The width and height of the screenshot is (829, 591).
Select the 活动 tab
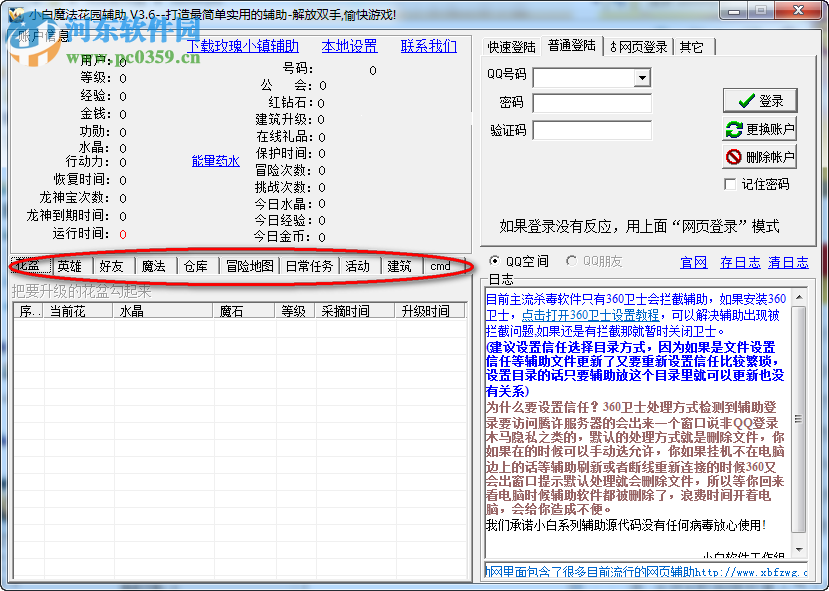pos(360,266)
